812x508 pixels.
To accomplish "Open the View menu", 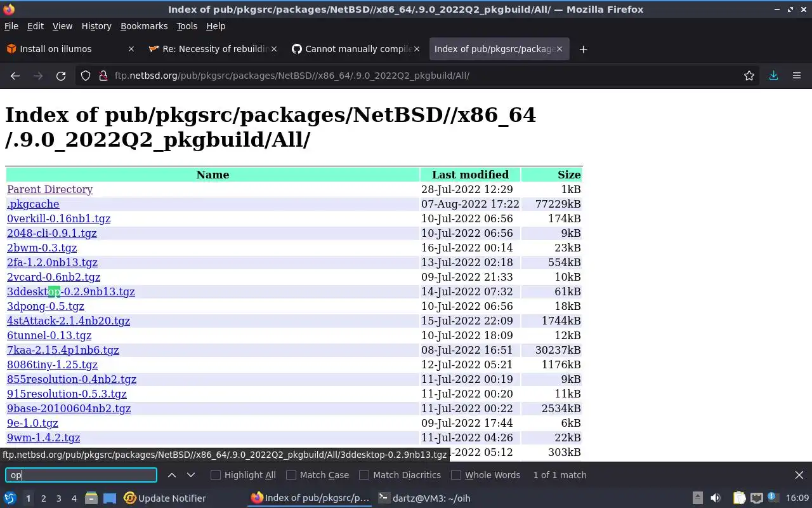I will tap(62, 26).
